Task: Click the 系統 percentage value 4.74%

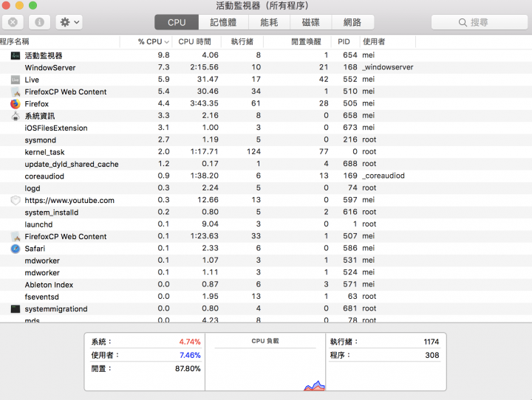Action: [x=190, y=342]
